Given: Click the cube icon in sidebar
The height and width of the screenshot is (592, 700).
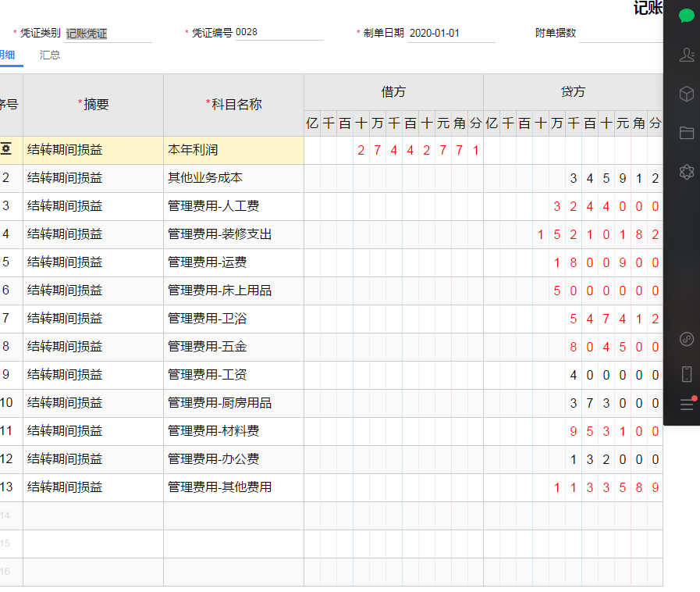Looking at the screenshot, I should (686, 94).
